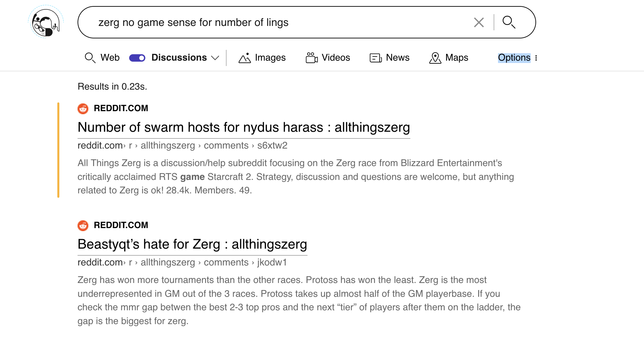
Task: Click the News newspaper icon
Action: 376,58
